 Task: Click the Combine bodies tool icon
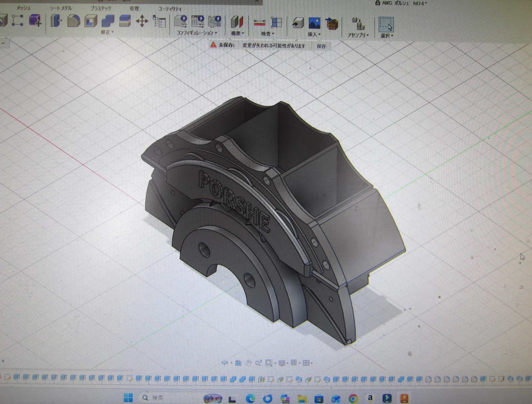point(108,21)
